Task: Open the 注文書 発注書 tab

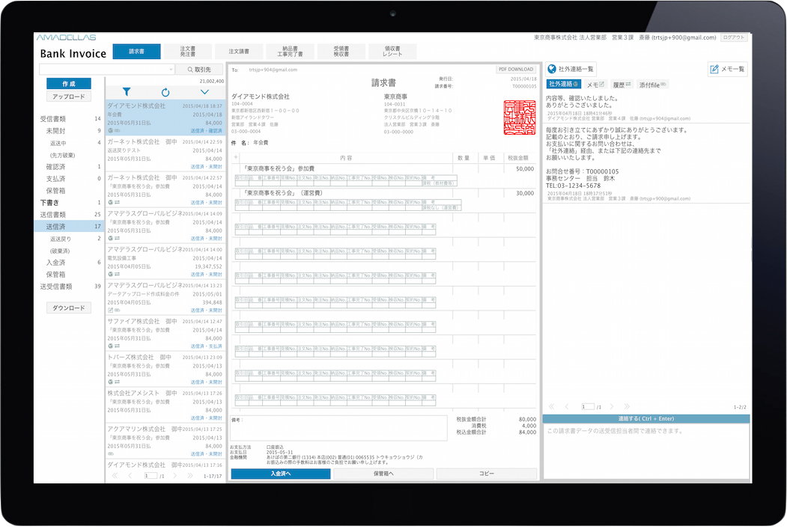Action: [188, 51]
